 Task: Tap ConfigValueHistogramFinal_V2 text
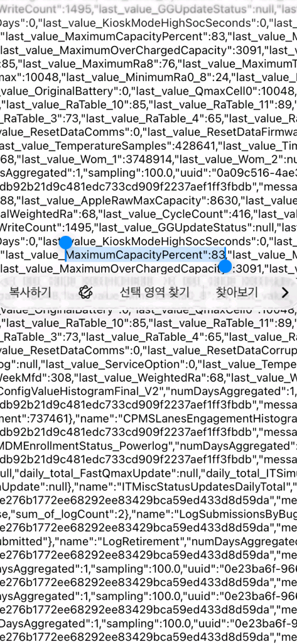[82, 391]
